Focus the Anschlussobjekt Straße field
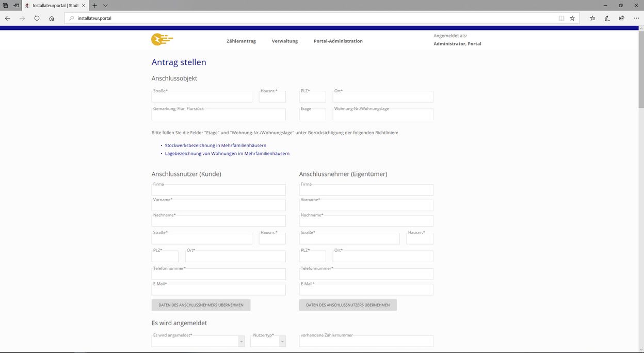Image resolution: width=644 pixels, height=353 pixels. [202, 97]
